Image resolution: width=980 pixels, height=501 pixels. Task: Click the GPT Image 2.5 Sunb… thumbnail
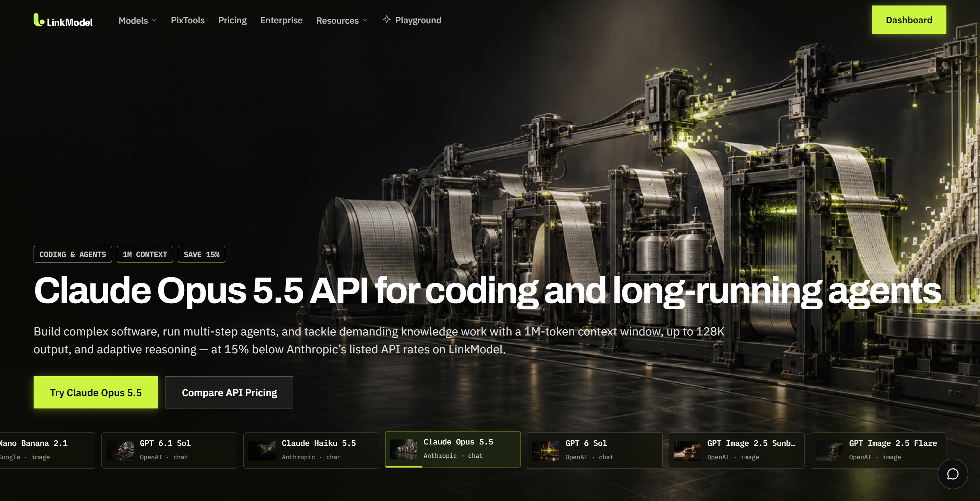pyautogui.click(x=687, y=450)
